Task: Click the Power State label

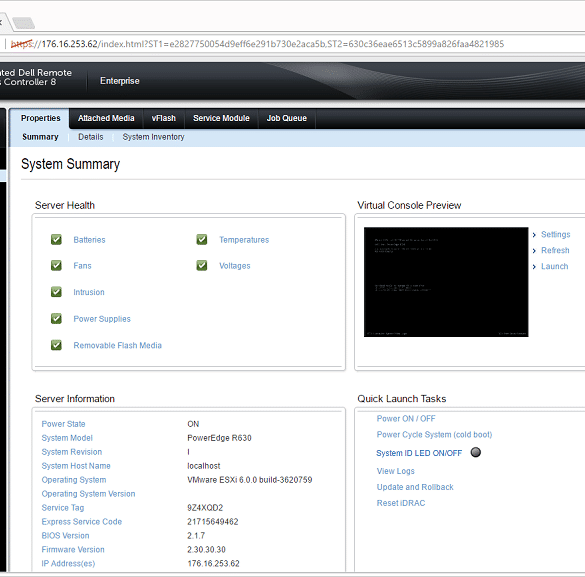Action: (x=63, y=424)
